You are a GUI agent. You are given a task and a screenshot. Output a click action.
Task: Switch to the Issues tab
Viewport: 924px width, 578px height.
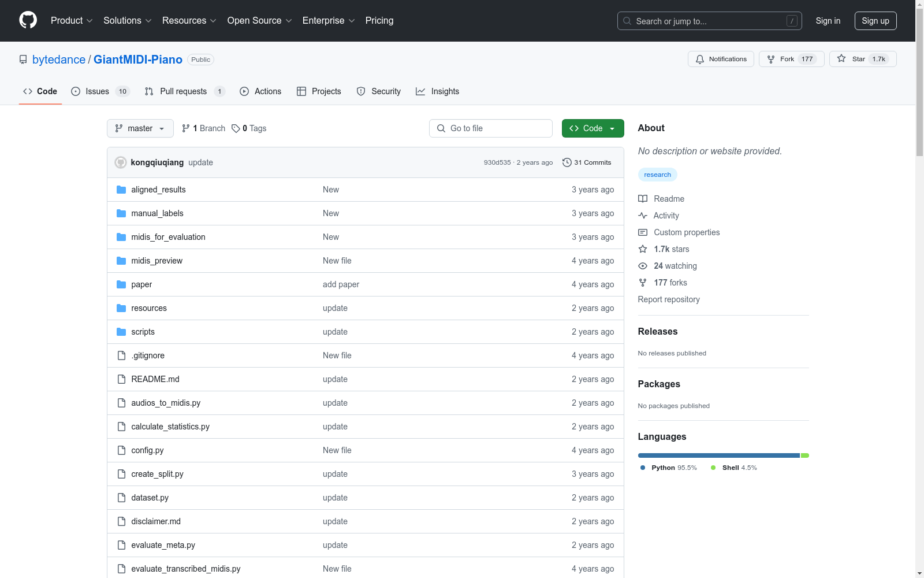click(x=100, y=91)
